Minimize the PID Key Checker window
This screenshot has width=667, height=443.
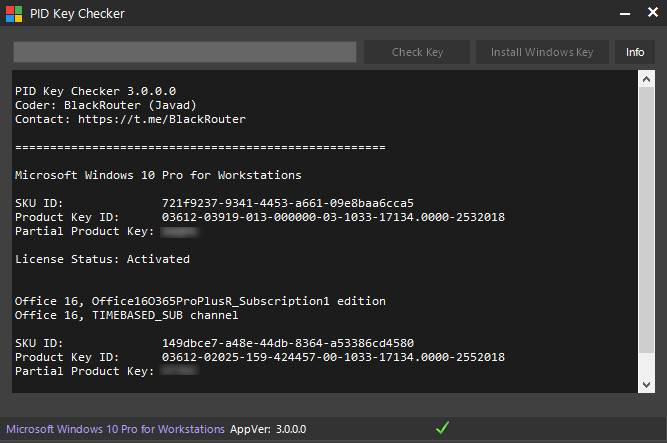click(x=625, y=14)
